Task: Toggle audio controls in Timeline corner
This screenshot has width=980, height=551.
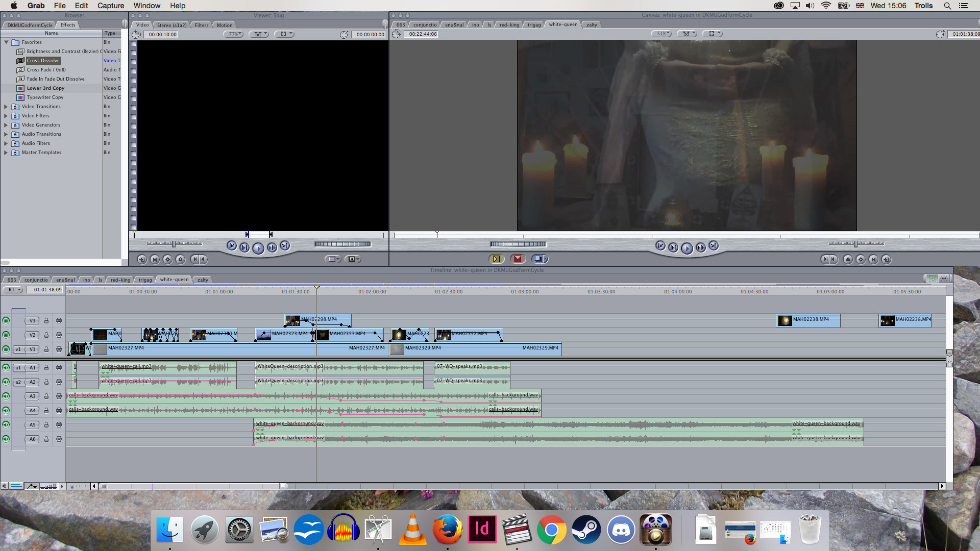Action: [x=4, y=486]
